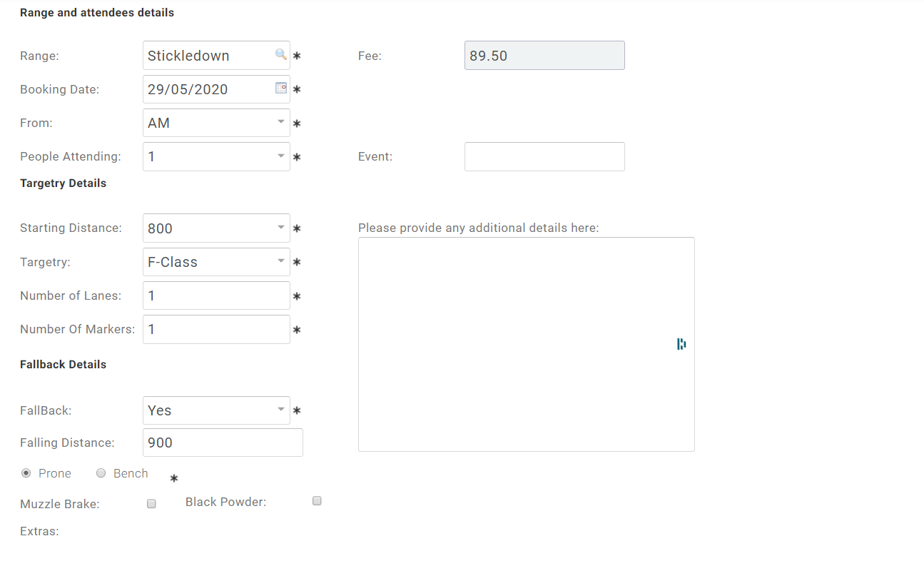This screenshot has height=566, width=924.
Task: Select the Prone radio button
Action: (26, 472)
